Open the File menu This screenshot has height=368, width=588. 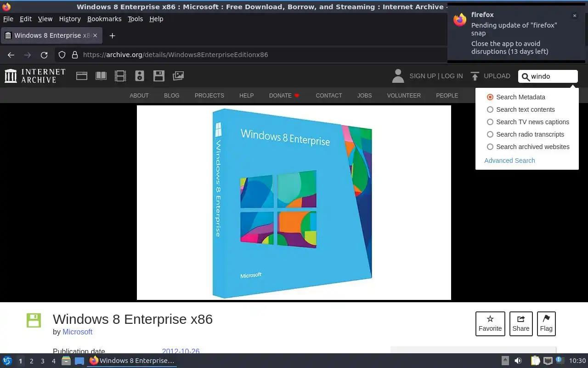point(8,19)
